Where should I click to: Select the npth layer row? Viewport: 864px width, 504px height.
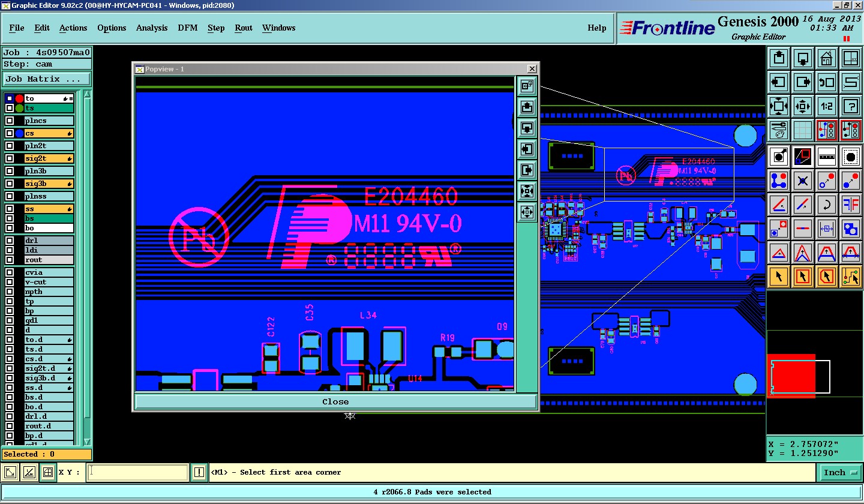49,292
